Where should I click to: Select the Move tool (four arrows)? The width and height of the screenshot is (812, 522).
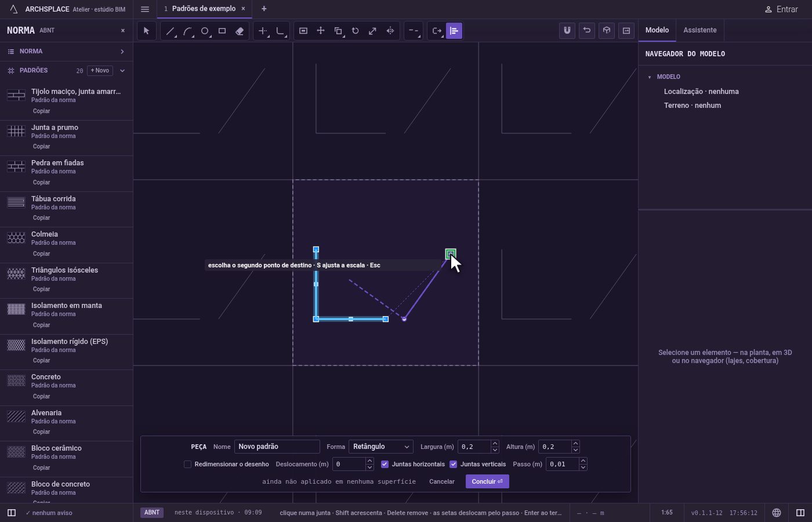[x=321, y=31]
